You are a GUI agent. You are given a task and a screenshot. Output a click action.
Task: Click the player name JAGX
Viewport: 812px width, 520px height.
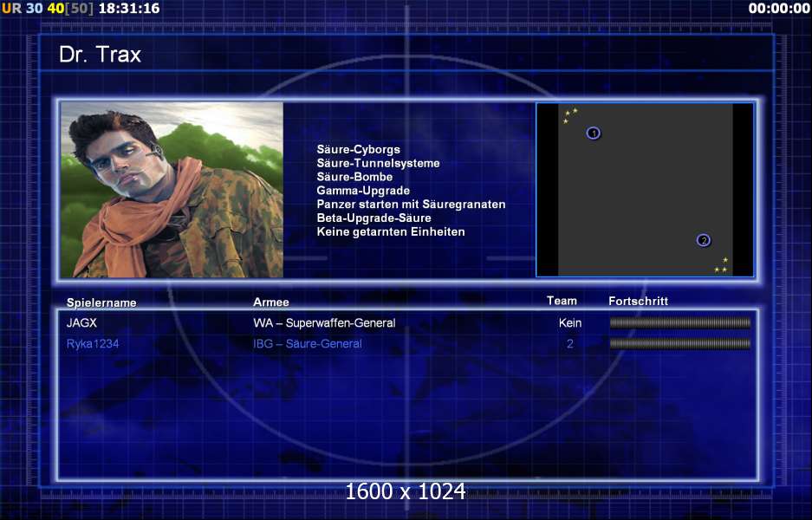[81, 322]
